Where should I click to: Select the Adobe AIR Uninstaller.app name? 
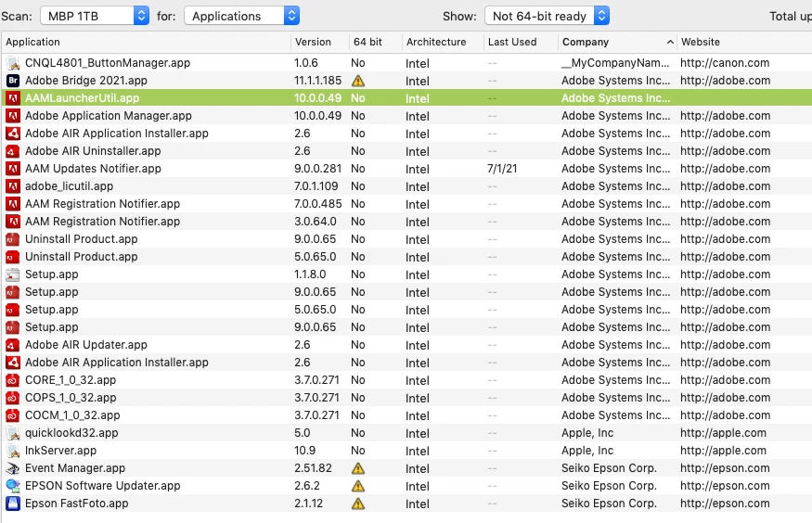[93, 151]
